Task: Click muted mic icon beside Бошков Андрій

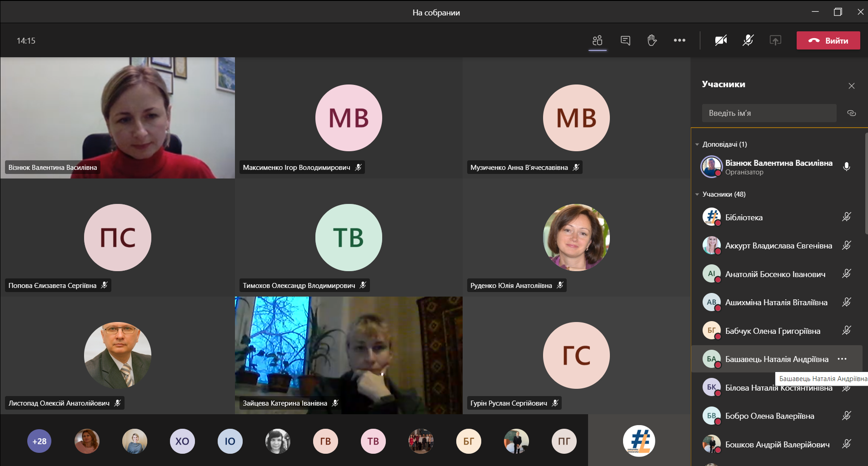Action: pos(846,444)
